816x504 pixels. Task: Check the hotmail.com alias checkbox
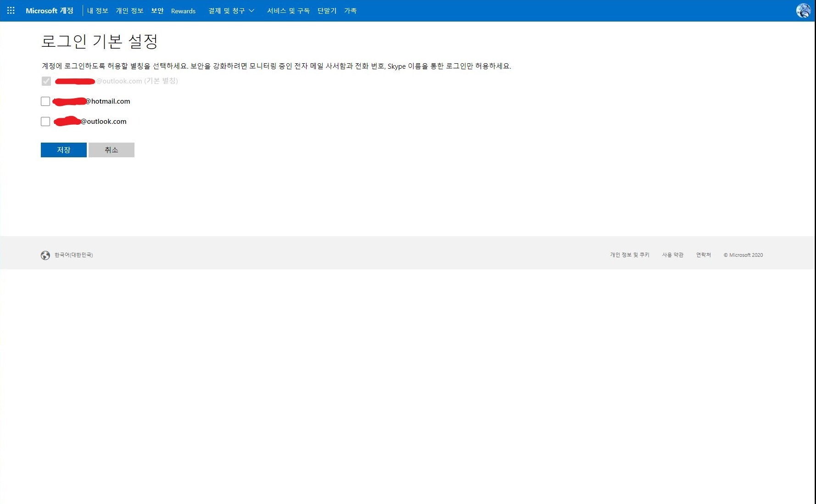(45, 101)
